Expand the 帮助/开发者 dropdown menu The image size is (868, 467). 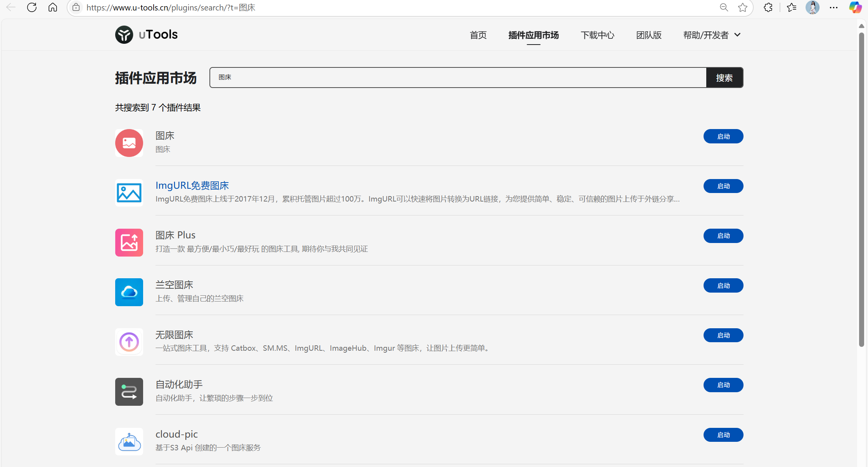(x=712, y=35)
